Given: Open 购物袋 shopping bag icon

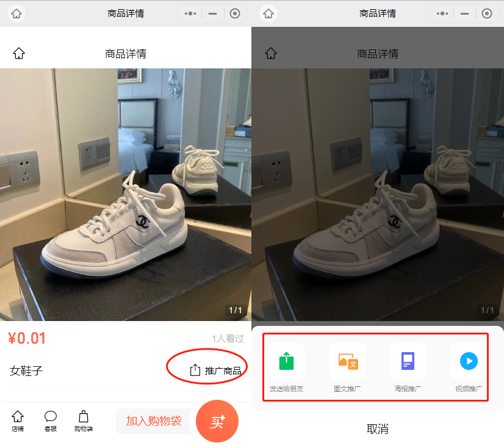Looking at the screenshot, I should pos(84,421).
